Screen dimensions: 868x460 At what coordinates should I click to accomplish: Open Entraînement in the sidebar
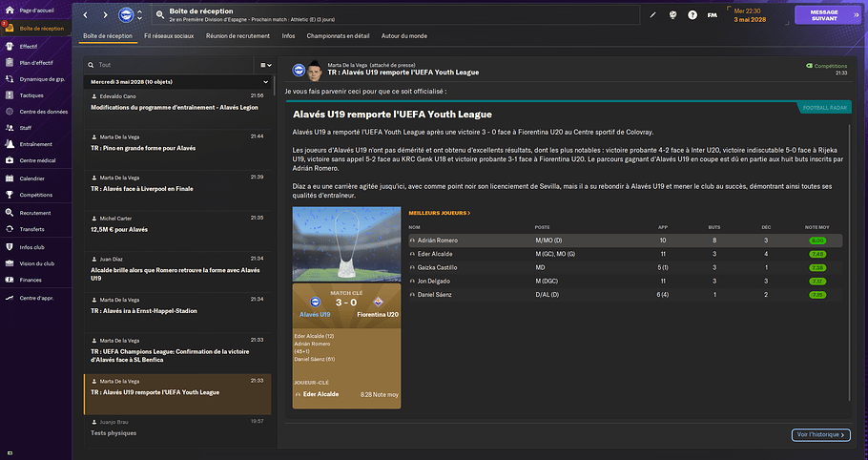(x=35, y=144)
